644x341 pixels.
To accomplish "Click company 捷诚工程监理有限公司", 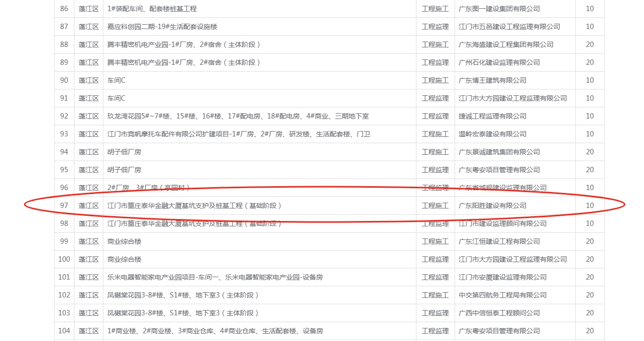I will [492, 116].
